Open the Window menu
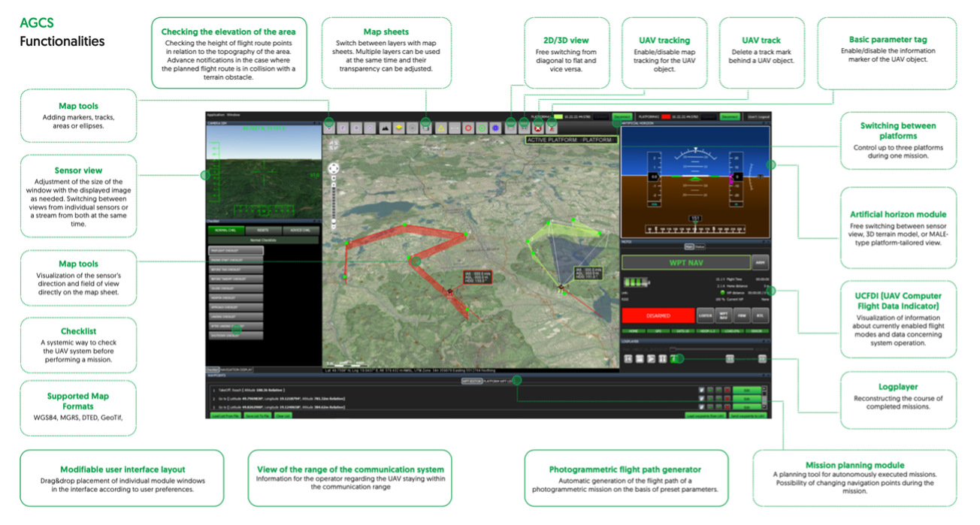Screen dimensions: 980x525 (x=234, y=116)
